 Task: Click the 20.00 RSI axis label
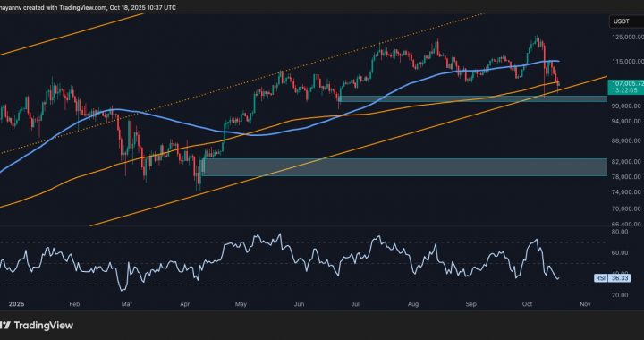coord(620,295)
